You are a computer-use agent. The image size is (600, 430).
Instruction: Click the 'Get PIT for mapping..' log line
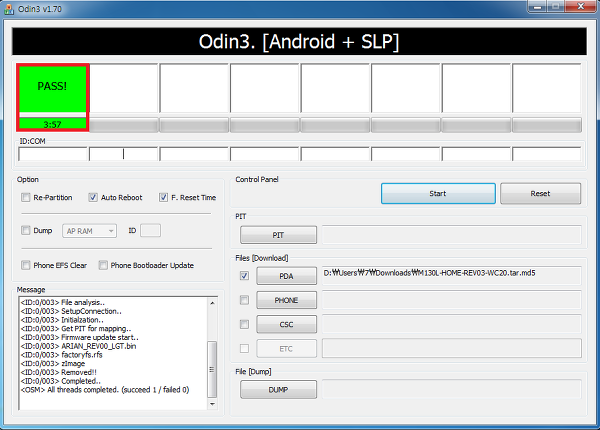(76, 329)
